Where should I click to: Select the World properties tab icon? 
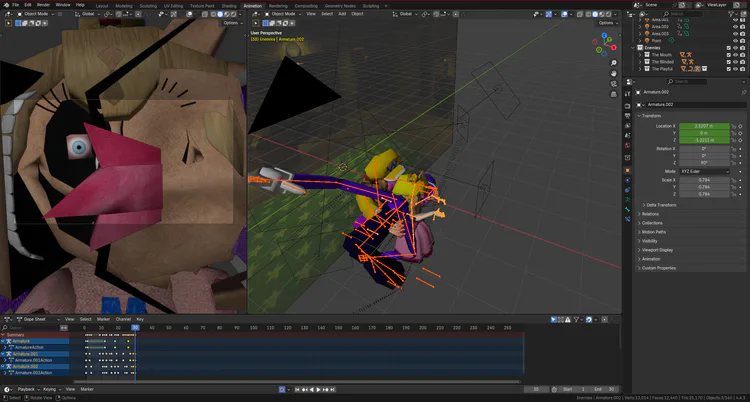[628, 145]
